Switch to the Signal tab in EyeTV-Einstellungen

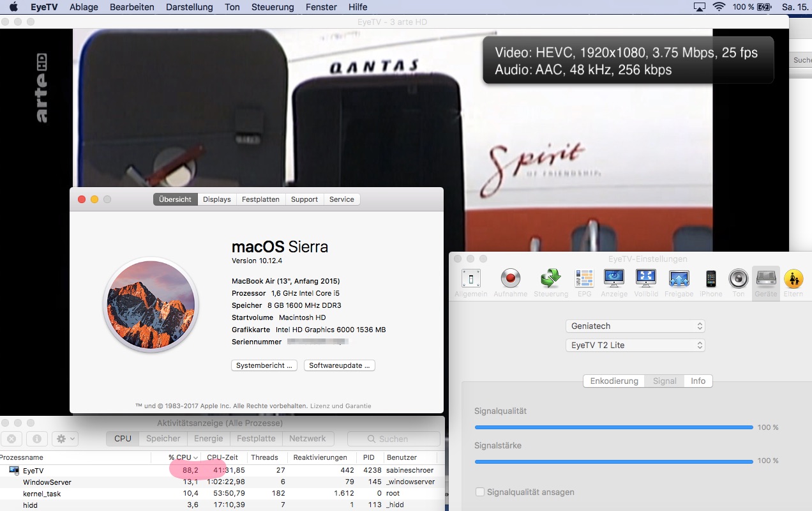click(x=665, y=381)
